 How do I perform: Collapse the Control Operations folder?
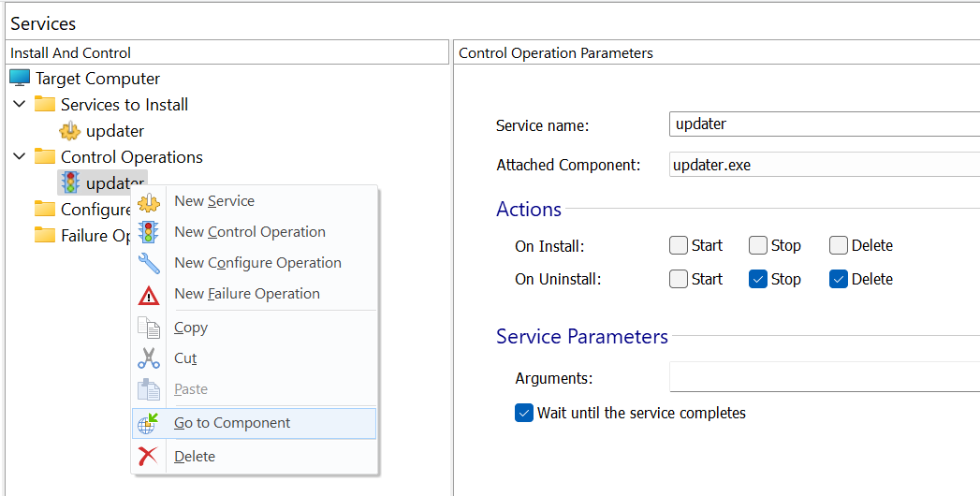[20, 157]
